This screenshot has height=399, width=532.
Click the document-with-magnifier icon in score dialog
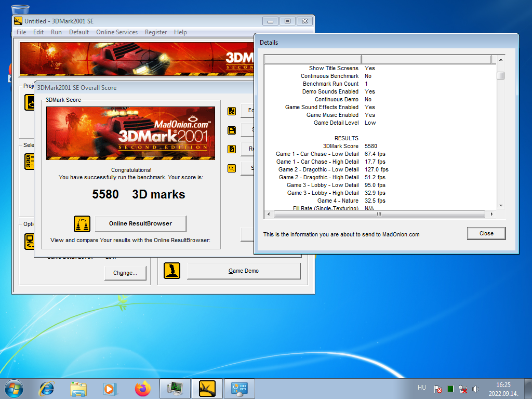232,149
